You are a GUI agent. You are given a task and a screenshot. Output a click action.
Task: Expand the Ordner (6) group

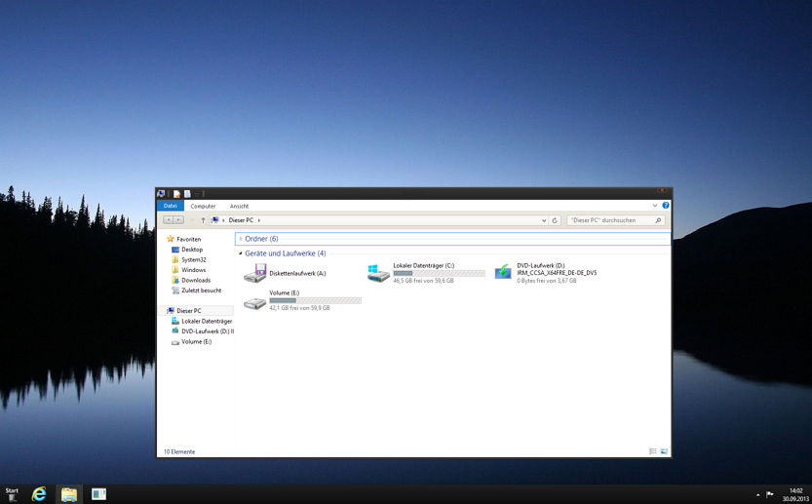[240, 239]
